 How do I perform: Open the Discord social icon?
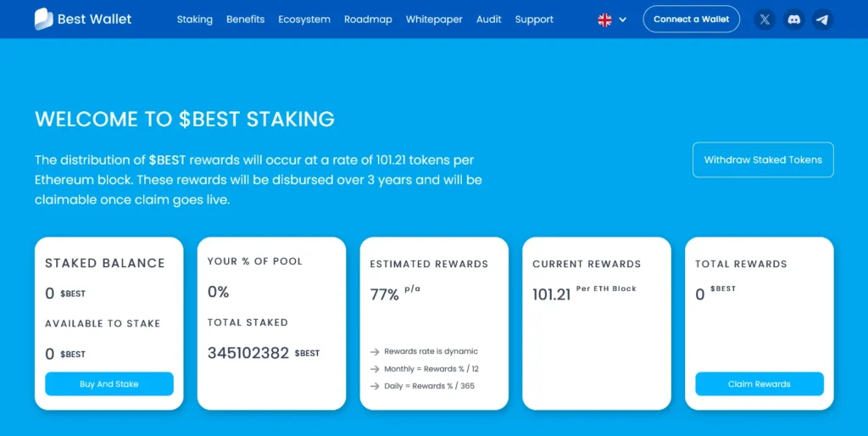793,20
